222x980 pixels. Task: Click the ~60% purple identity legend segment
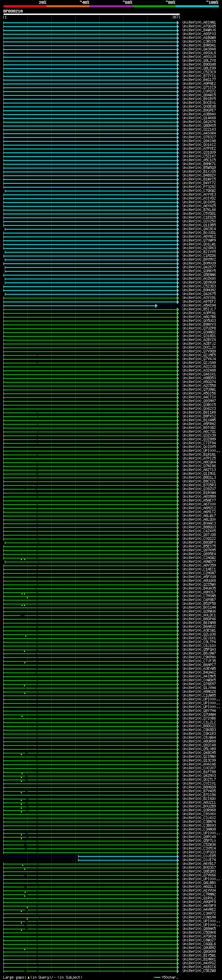[x=111, y=6]
